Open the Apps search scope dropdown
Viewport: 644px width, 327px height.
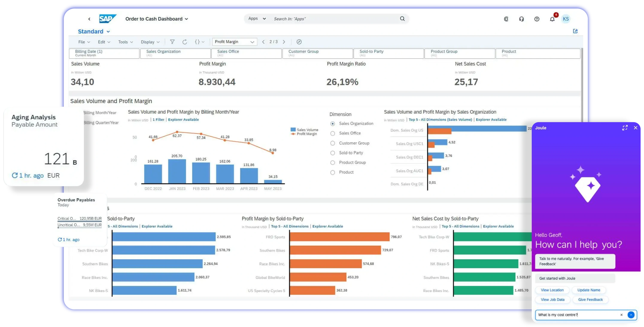pos(257,18)
